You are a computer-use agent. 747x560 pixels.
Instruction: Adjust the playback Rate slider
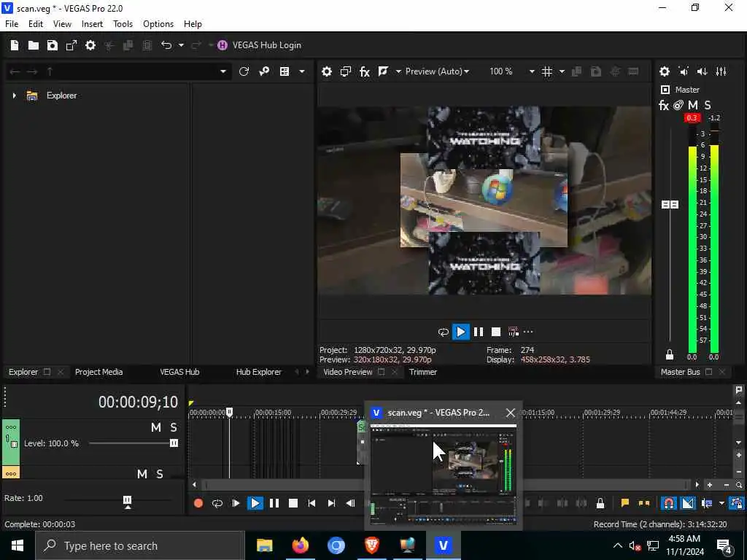(x=127, y=500)
